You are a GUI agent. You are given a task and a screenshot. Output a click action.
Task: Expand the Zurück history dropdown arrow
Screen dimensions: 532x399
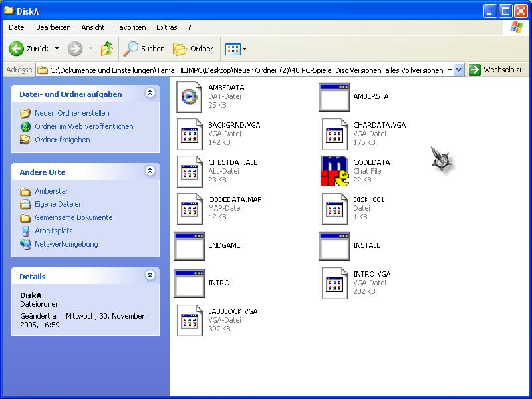click(x=57, y=49)
